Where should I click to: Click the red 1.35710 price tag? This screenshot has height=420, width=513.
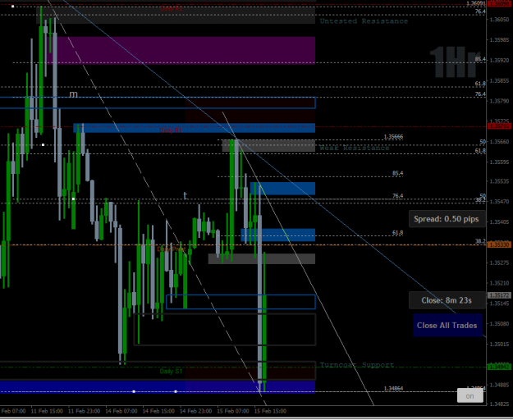click(x=499, y=126)
